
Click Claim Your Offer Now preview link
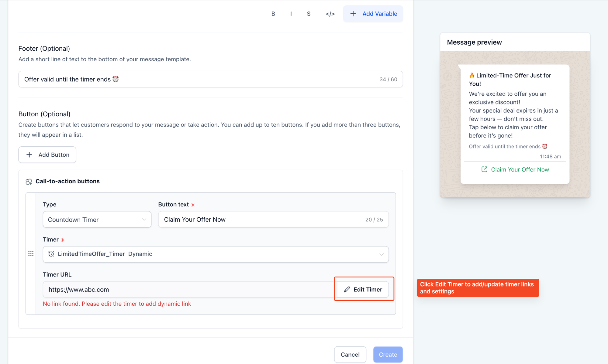pyautogui.click(x=520, y=169)
